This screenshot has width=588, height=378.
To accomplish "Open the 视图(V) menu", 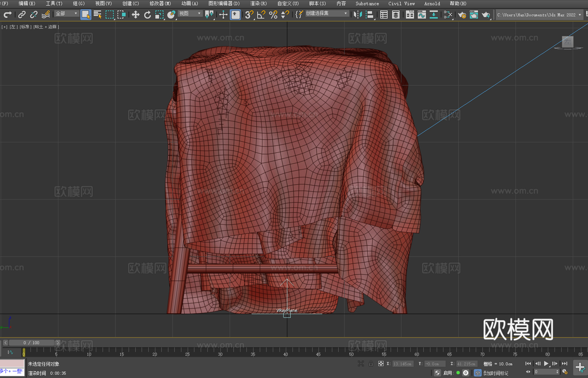I will [103, 3].
